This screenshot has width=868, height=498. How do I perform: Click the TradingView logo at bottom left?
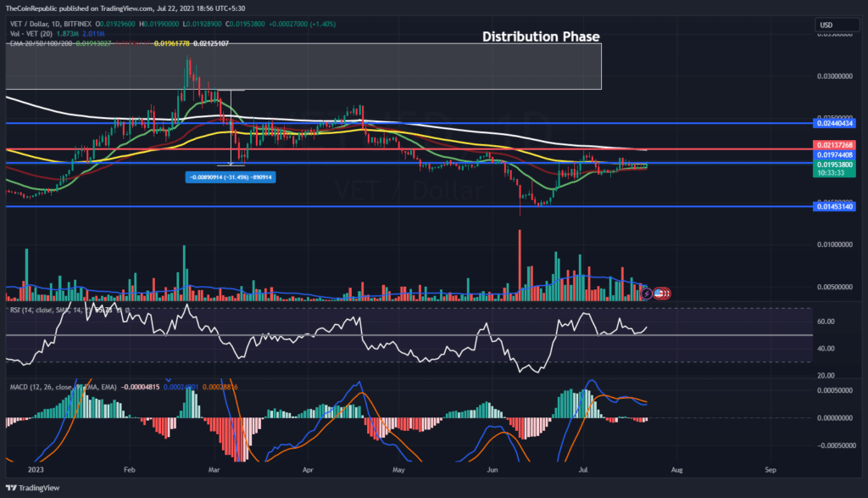[x=31, y=488]
